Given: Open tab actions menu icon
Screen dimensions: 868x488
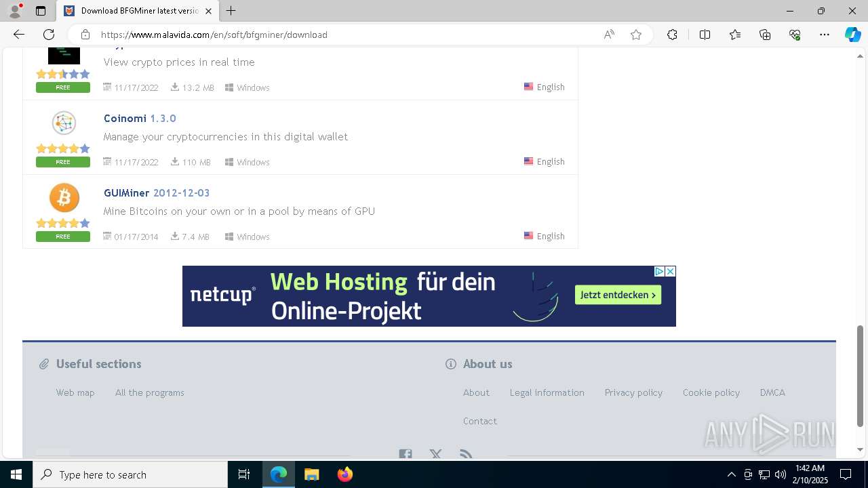Looking at the screenshot, I should pos(41,11).
